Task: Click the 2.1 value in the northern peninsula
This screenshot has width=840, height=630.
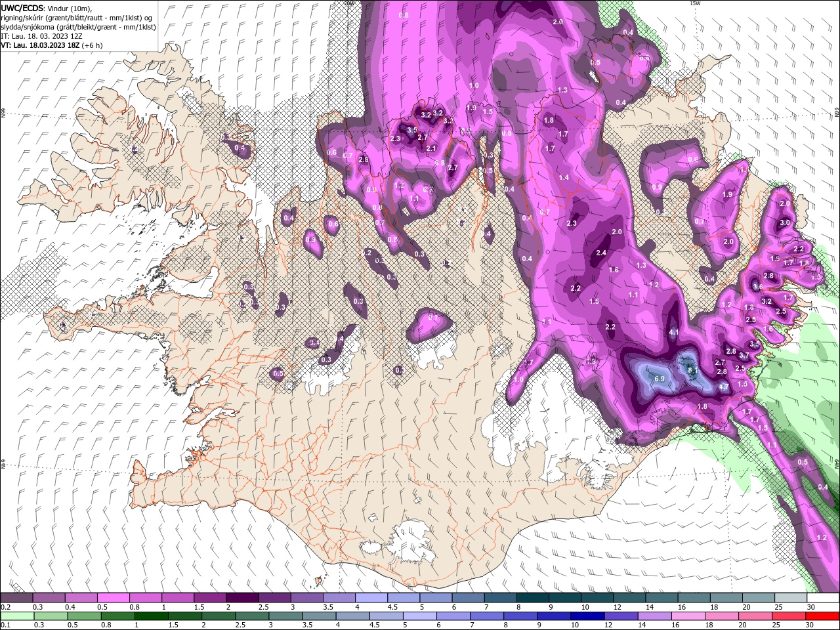Action: [x=431, y=148]
